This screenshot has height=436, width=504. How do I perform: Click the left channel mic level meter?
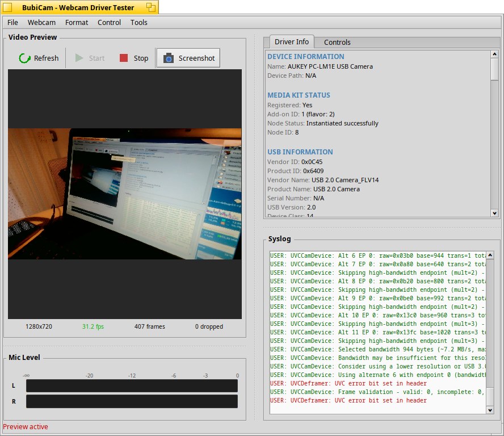coord(132,386)
